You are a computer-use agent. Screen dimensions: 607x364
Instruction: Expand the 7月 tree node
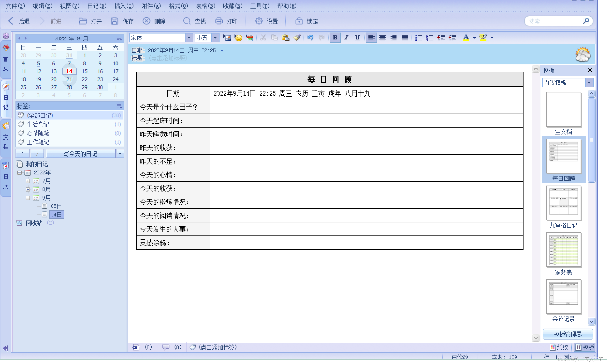point(28,181)
